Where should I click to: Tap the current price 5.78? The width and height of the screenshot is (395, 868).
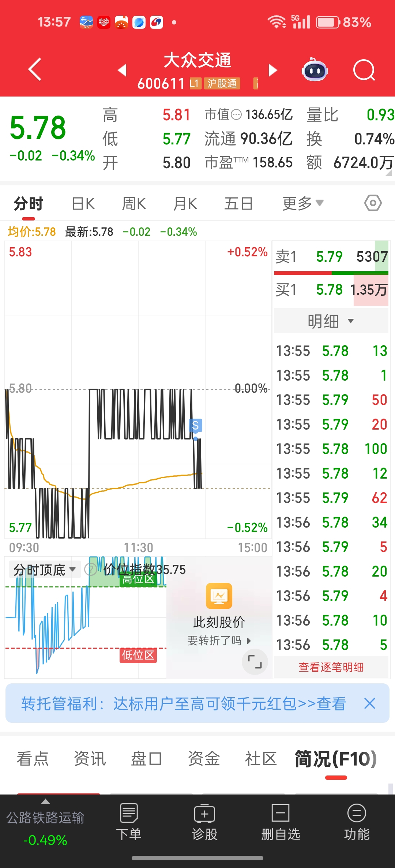click(38, 128)
